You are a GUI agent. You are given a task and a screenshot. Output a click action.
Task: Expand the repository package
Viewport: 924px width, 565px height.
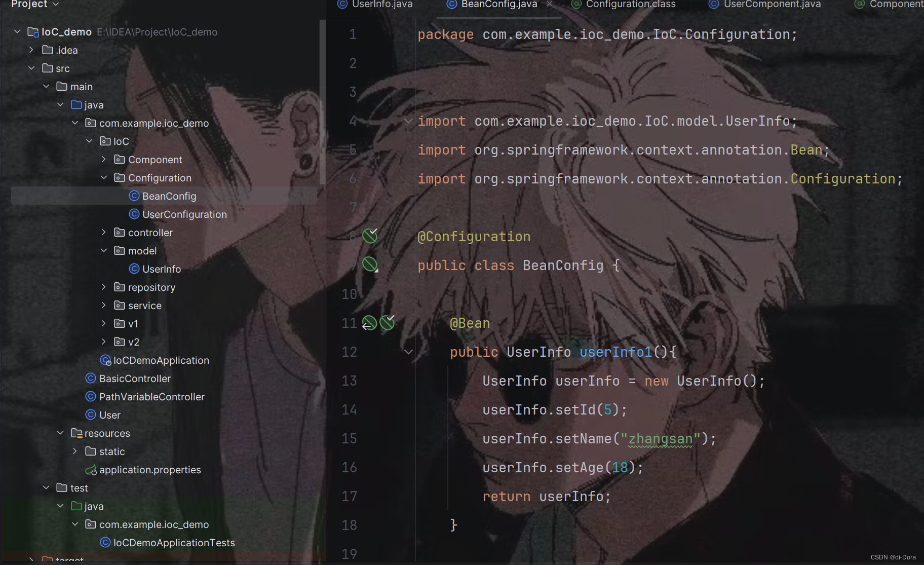104,287
